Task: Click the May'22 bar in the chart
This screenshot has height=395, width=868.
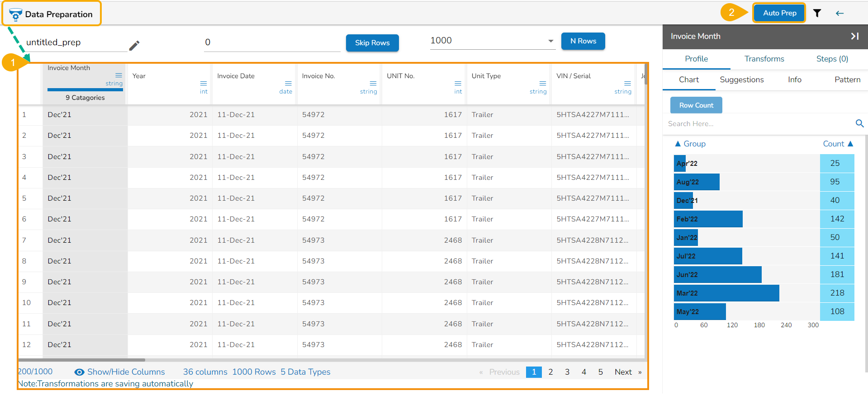Action: click(700, 311)
